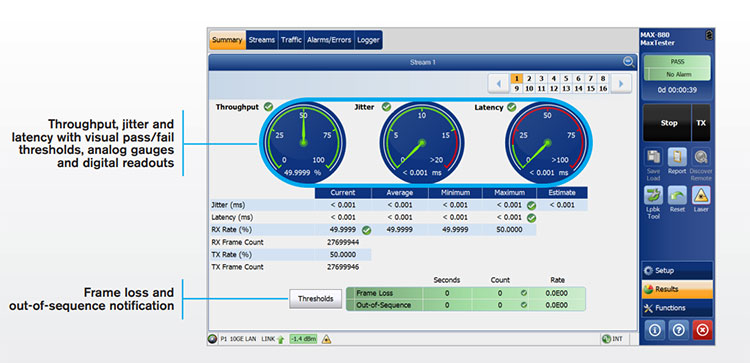Open the Summary tab
Viewport: 750px width, 363px height.
[227, 40]
